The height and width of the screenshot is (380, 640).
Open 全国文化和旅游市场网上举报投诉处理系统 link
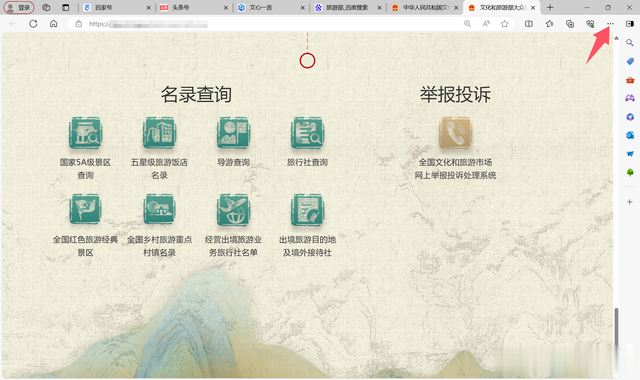tap(455, 169)
